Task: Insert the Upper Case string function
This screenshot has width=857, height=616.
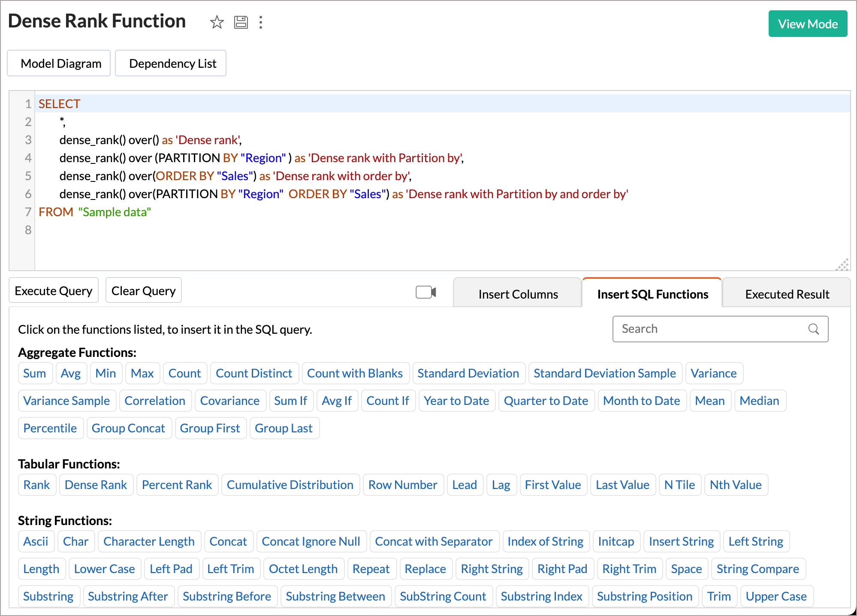Action: coord(776,596)
